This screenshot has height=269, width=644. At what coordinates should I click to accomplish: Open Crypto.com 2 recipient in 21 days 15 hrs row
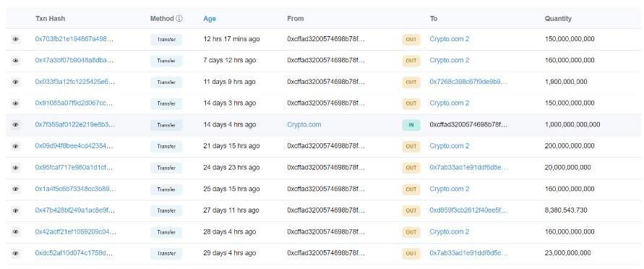tap(450, 146)
